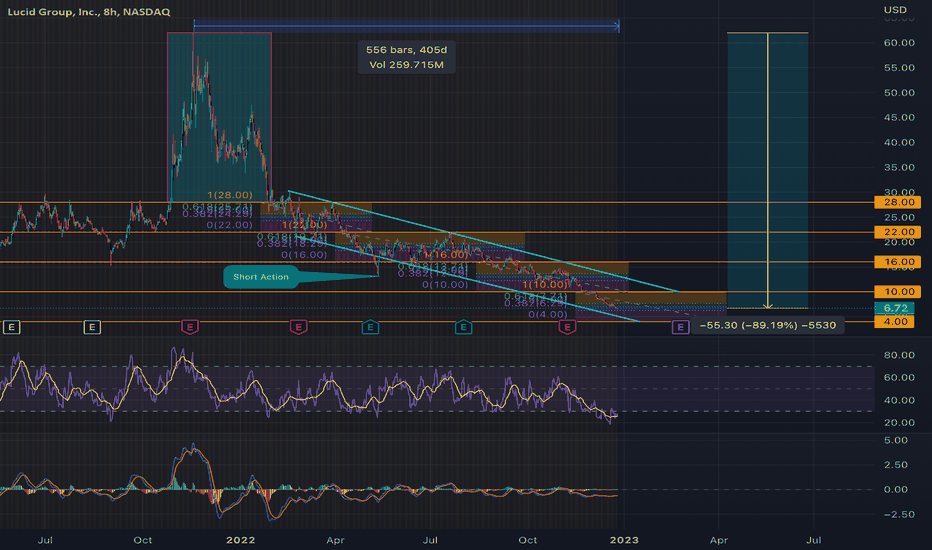Viewport: 932px width, 550px height.
Task: Select the 0(4.00) Fibonacci level label
Action: click(547, 314)
